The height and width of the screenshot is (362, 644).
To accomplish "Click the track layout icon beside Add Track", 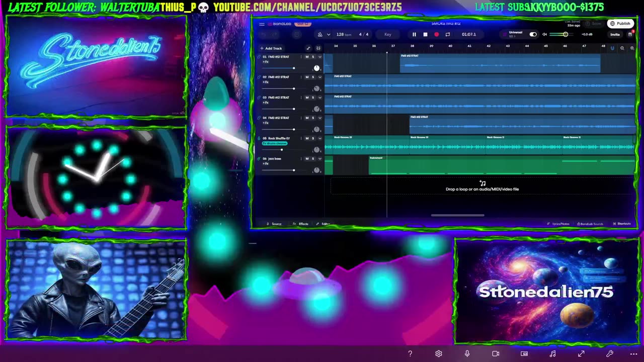I will pyautogui.click(x=318, y=48).
